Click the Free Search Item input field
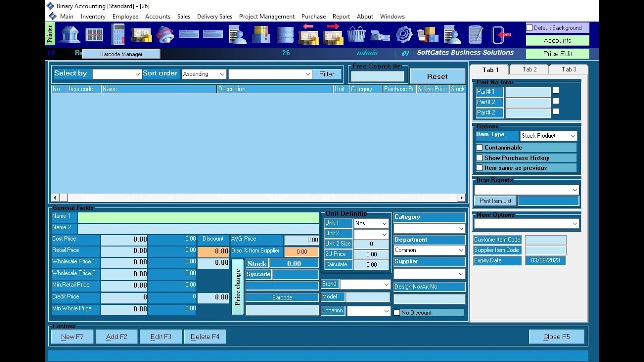Image resolution: width=644 pixels, height=362 pixels. pyautogui.click(x=377, y=76)
